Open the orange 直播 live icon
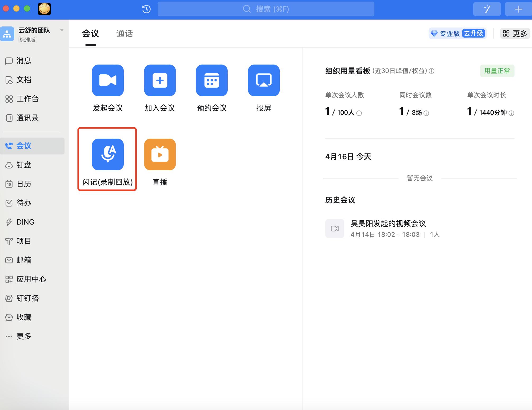This screenshot has width=532, height=410. [160, 154]
